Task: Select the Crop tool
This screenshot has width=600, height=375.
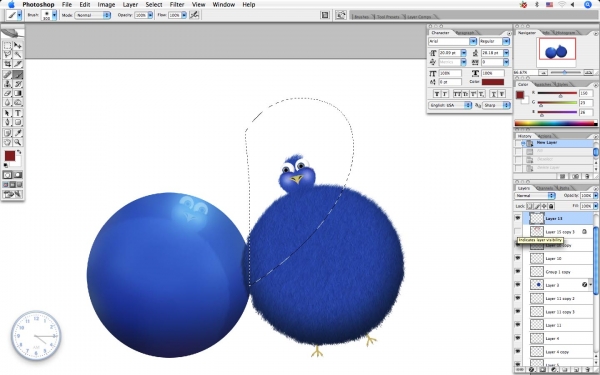Action: [x=7, y=64]
